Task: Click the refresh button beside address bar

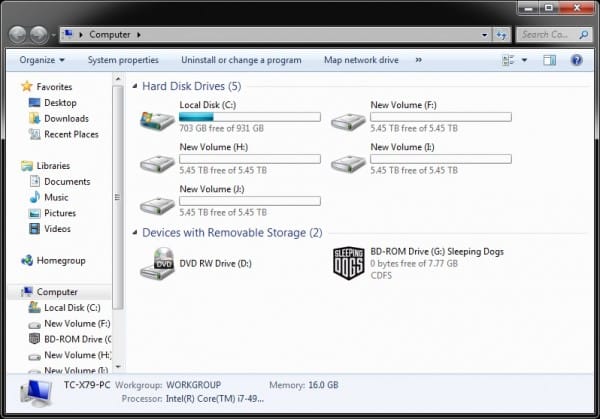Action: pyautogui.click(x=501, y=35)
